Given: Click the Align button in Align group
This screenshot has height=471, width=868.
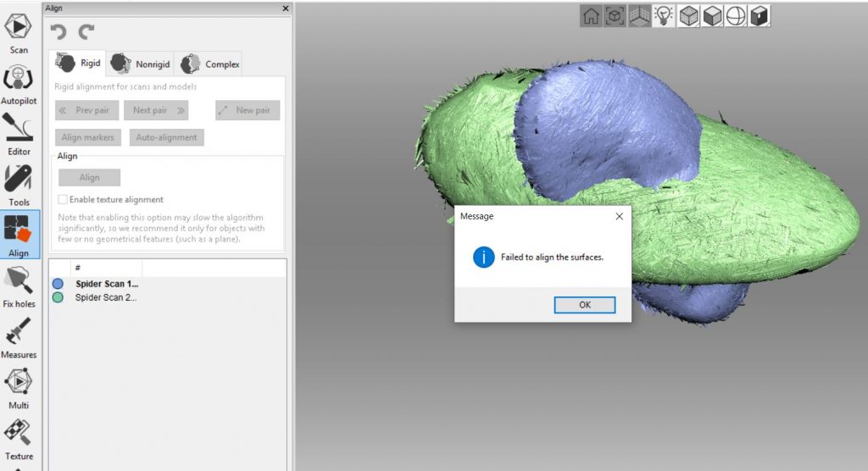Looking at the screenshot, I should [89, 177].
